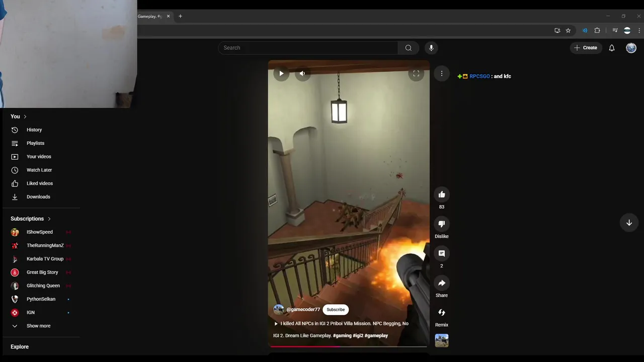Click the Explore heading
This screenshot has height=362, width=644.
tap(20, 347)
